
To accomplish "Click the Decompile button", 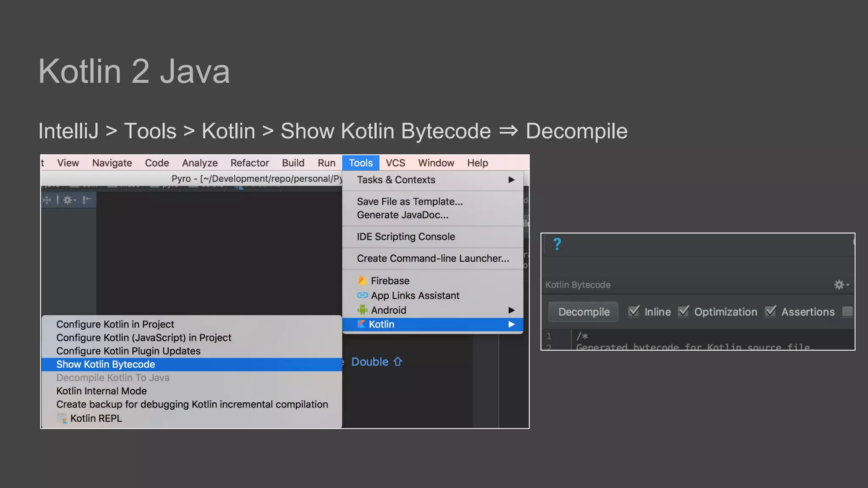I will tap(584, 312).
